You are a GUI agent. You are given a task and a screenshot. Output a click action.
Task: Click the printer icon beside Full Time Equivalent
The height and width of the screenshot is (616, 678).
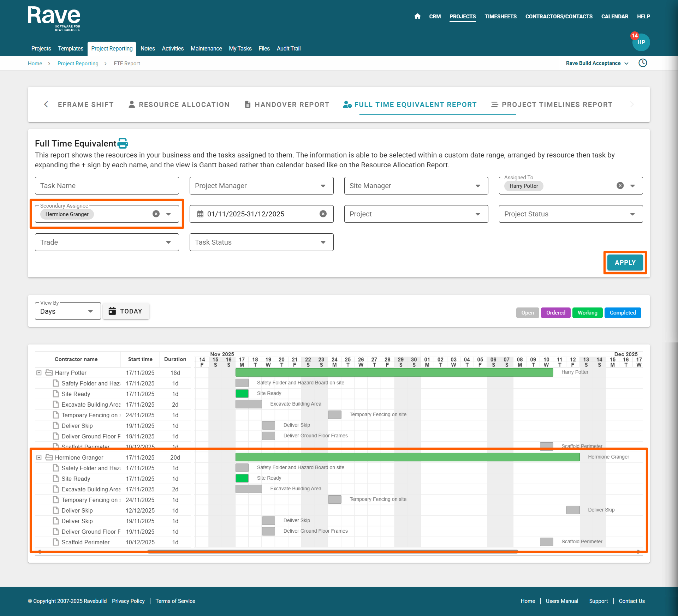[123, 143]
